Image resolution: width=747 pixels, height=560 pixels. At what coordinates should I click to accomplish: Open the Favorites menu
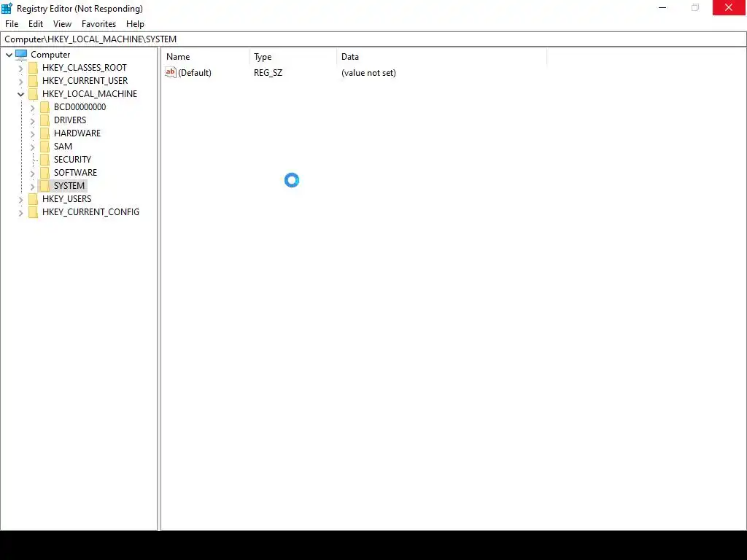coord(98,24)
